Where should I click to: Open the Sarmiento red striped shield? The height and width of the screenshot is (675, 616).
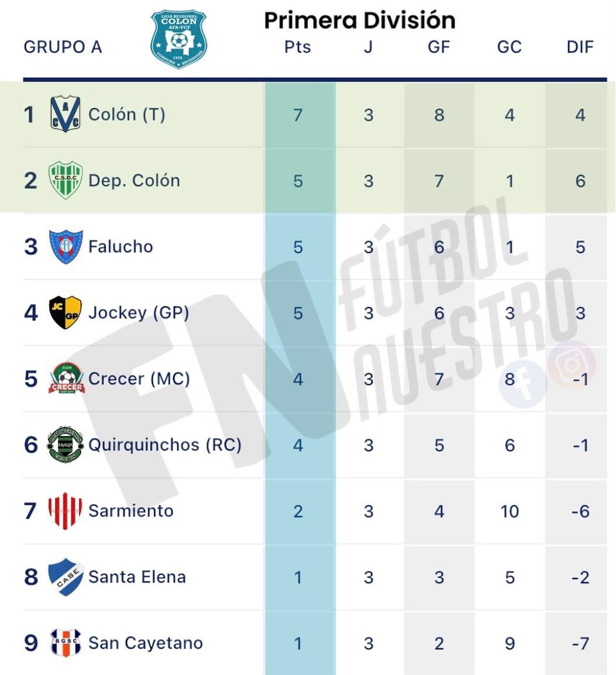(65, 511)
